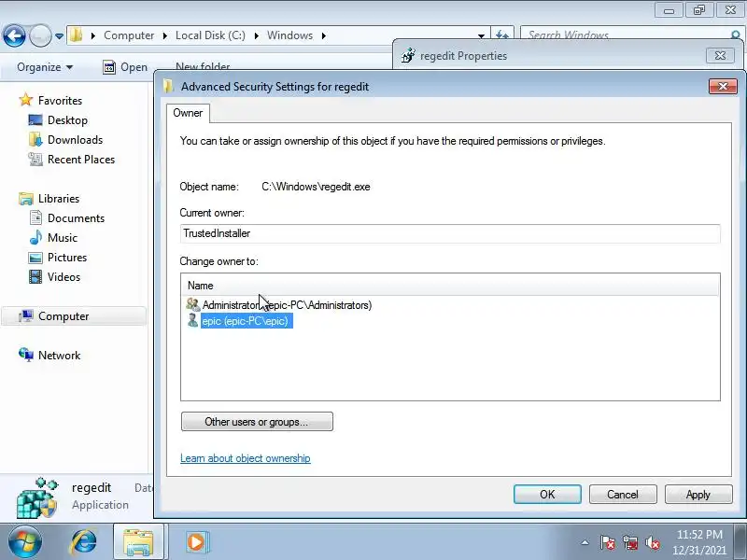Viewport: 747px width, 560px height.
Task: Close Advanced Security Settings with red X
Action: [x=723, y=86]
